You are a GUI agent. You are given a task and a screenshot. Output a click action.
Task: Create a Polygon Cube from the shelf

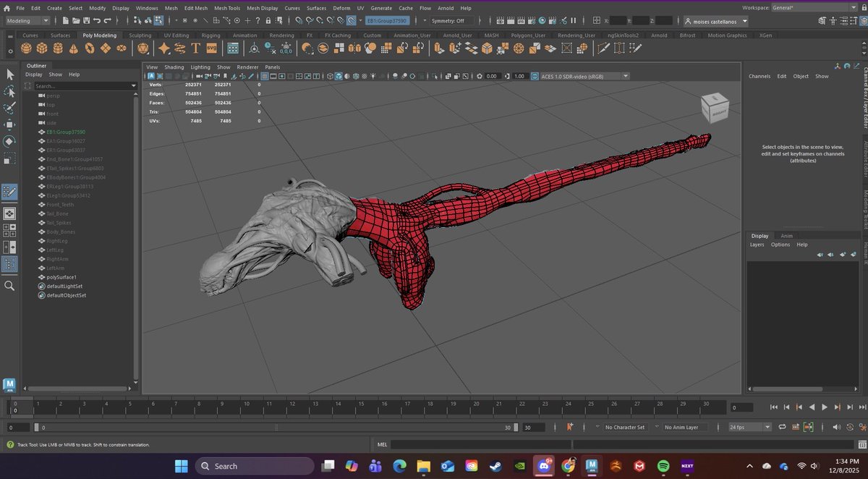click(x=42, y=48)
